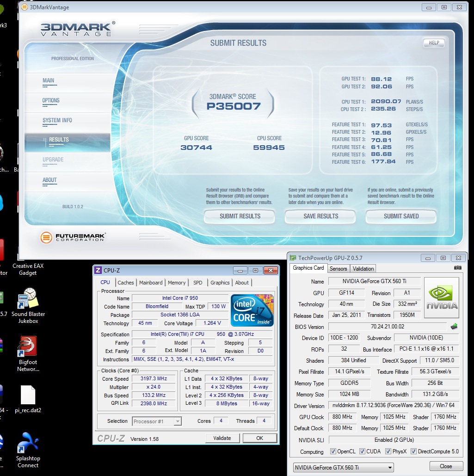Click the CPU-Z title bar Z icon
Screen dimensions: 474x476
pyautogui.click(x=98, y=270)
